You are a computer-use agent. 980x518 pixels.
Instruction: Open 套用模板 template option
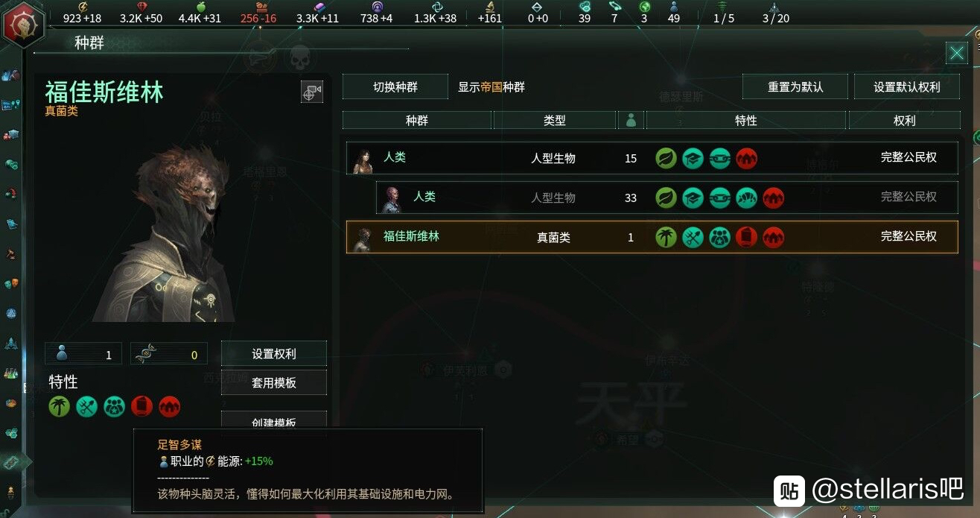click(274, 382)
